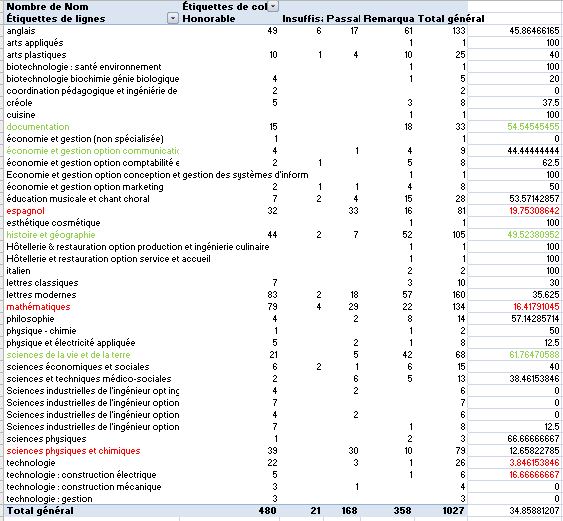The height and width of the screenshot is (521, 563).
Task: Click the 'lettres classiques' row label
Action: (x=42, y=283)
